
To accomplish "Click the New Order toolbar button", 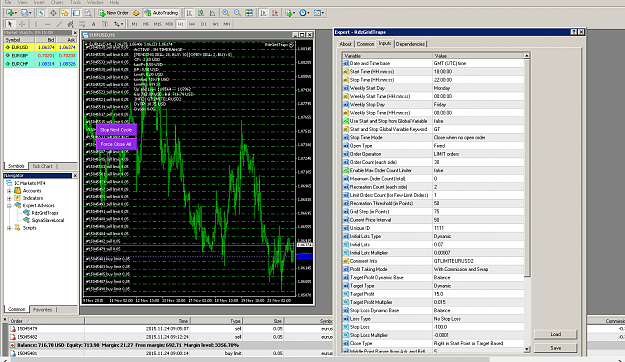I will (114, 13).
